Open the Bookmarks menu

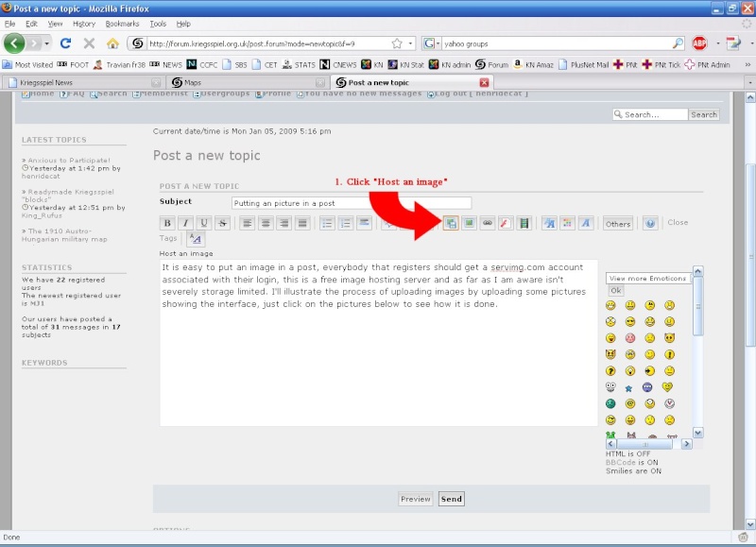(122, 24)
